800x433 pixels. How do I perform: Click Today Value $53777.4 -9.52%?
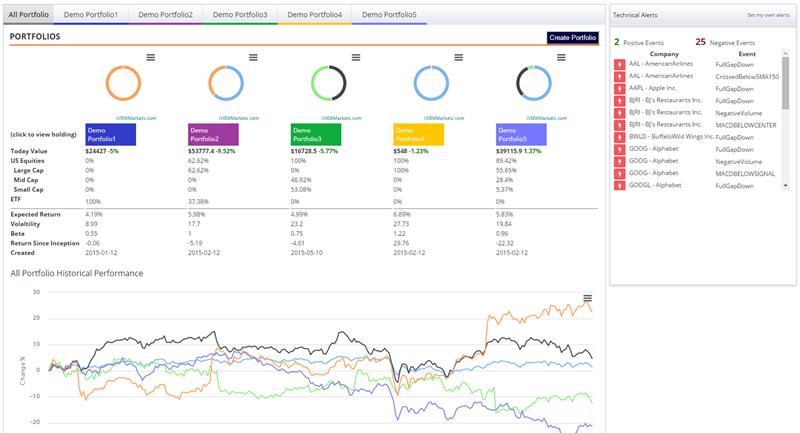click(212, 151)
